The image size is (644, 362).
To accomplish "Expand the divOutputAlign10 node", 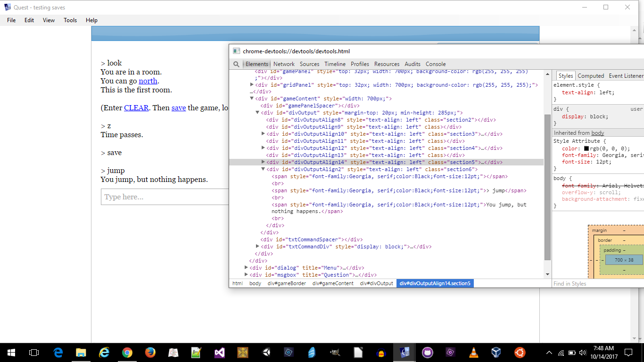I will coord(263,134).
